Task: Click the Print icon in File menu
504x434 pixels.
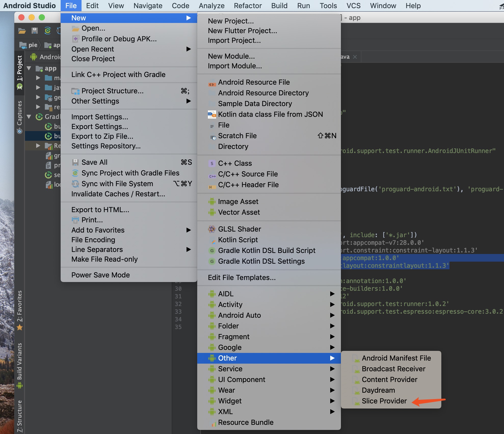Action: click(75, 220)
